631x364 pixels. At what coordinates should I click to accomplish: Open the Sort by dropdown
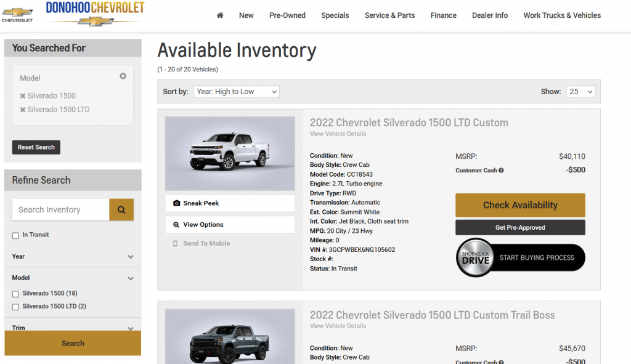236,92
